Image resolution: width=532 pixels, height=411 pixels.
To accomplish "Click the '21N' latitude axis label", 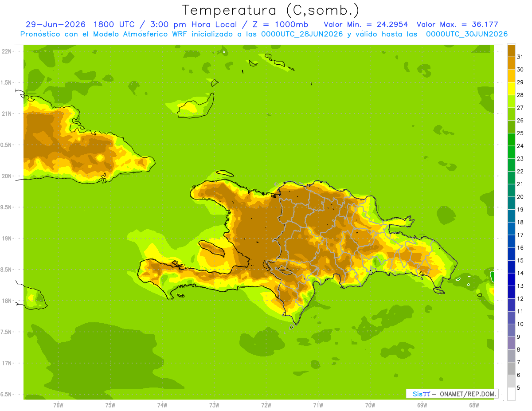I will (x=7, y=114).
